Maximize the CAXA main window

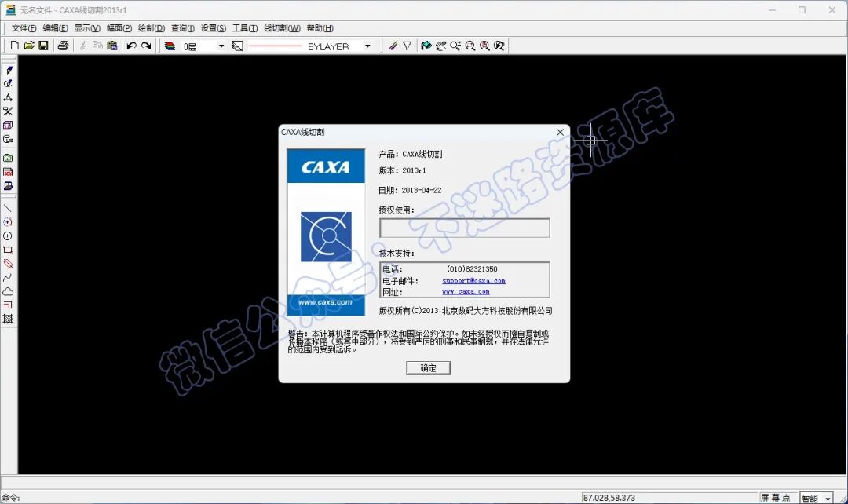coord(802,9)
